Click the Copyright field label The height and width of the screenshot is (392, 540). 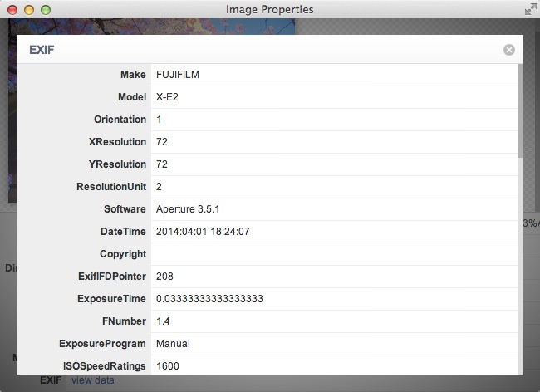[123, 254]
